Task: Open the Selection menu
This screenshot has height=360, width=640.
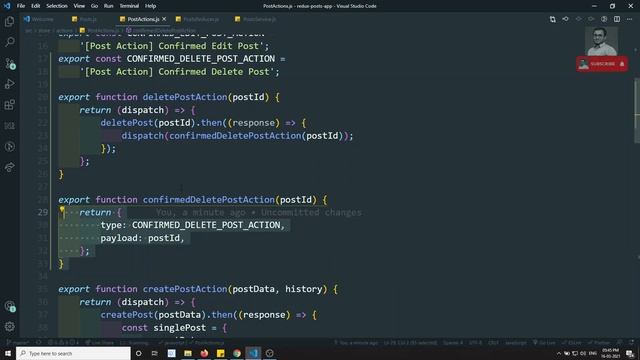Action: (x=57, y=6)
